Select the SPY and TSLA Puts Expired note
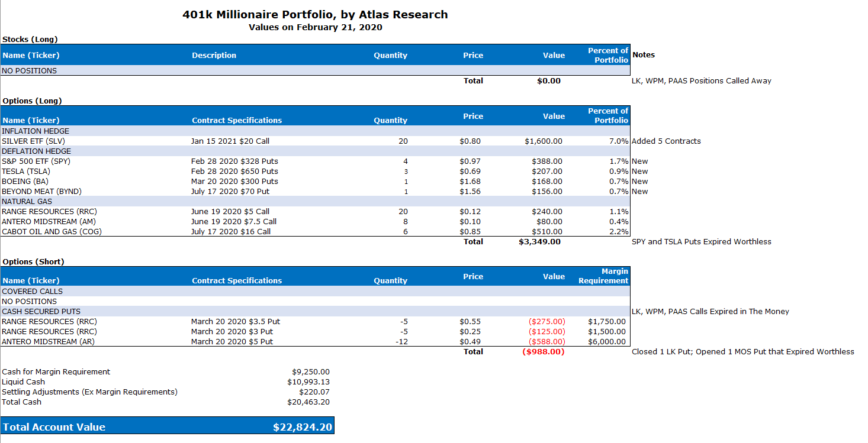 pos(701,242)
